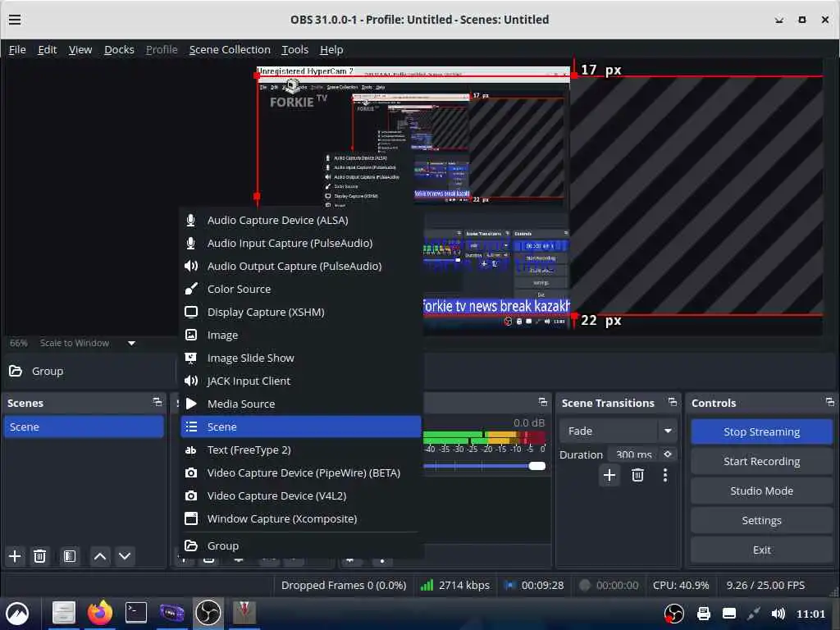
Task: Click the Exit button
Action: (761, 550)
